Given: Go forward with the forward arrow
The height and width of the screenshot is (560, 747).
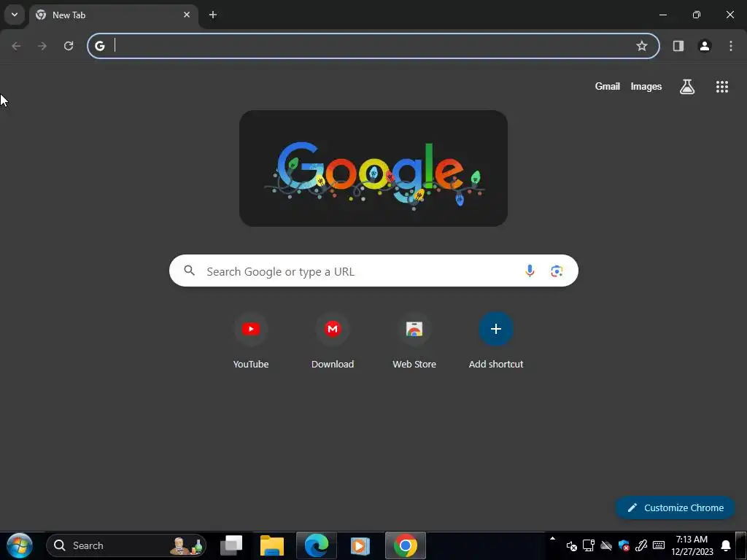Looking at the screenshot, I should [x=42, y=46].
